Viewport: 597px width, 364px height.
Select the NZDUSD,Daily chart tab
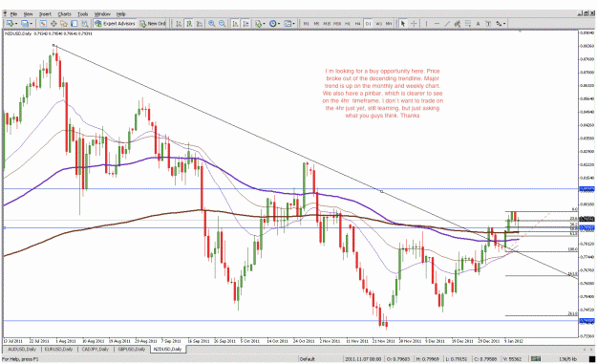(168, 349)
